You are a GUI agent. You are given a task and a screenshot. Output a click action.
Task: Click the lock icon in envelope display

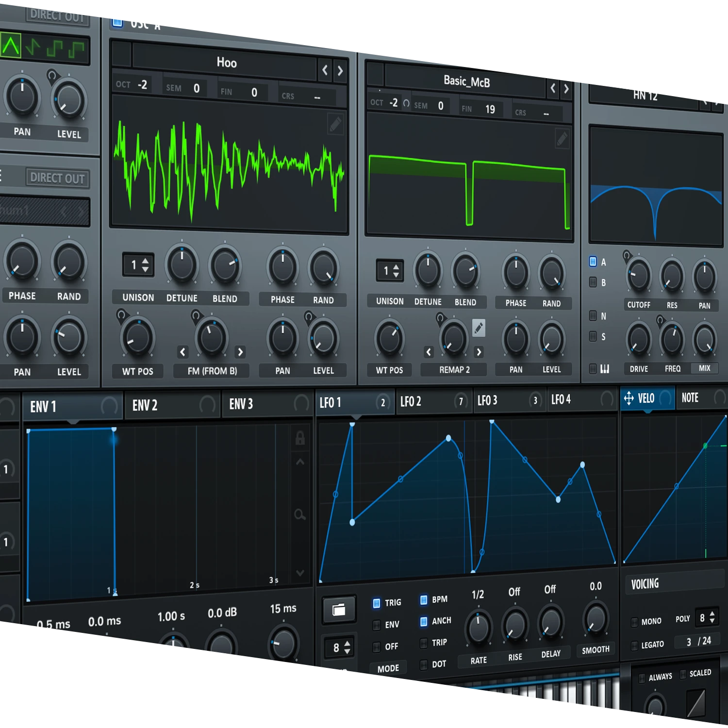tap(300, 439)
